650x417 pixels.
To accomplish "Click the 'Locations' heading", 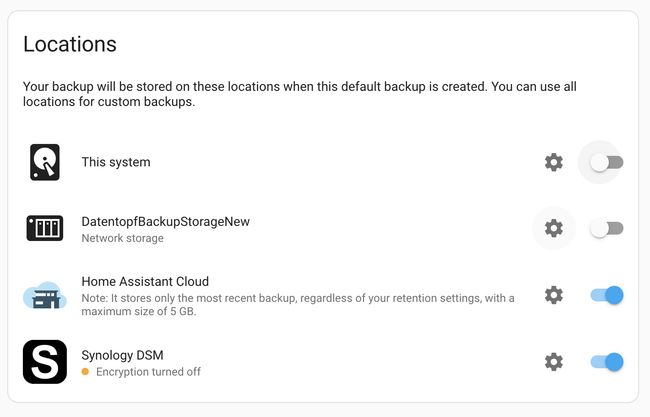I will point(70,44).
